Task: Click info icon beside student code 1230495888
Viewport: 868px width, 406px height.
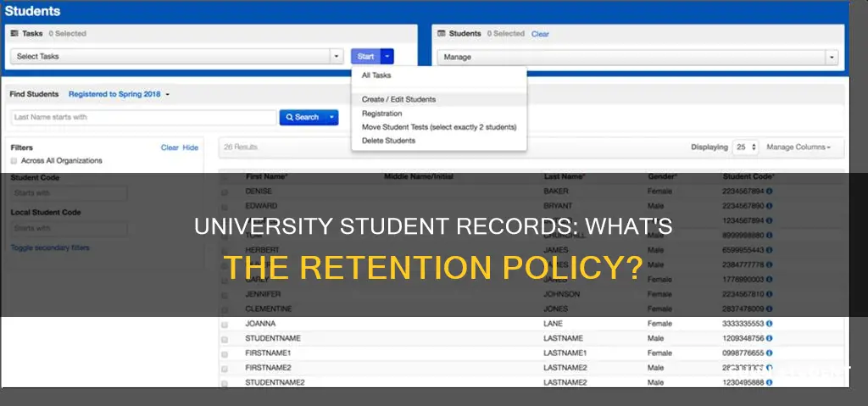Action: tap(770, 382)
